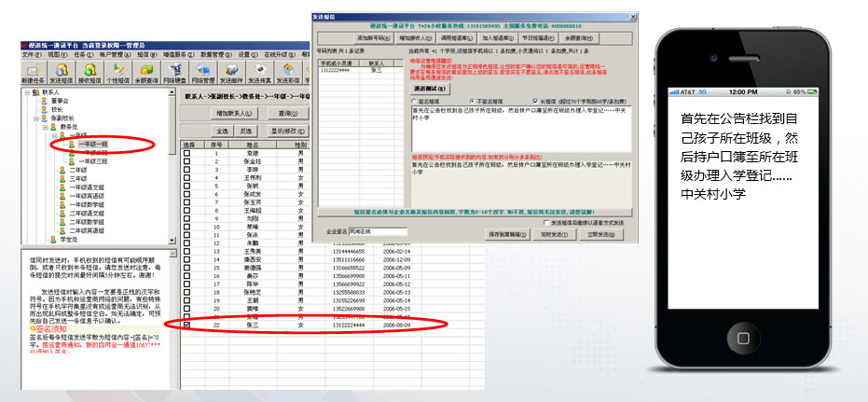This screenshot has width=868, height=402.
Task: Select 一年级一班 in the contact tree
Action: [x=95, y=144]
